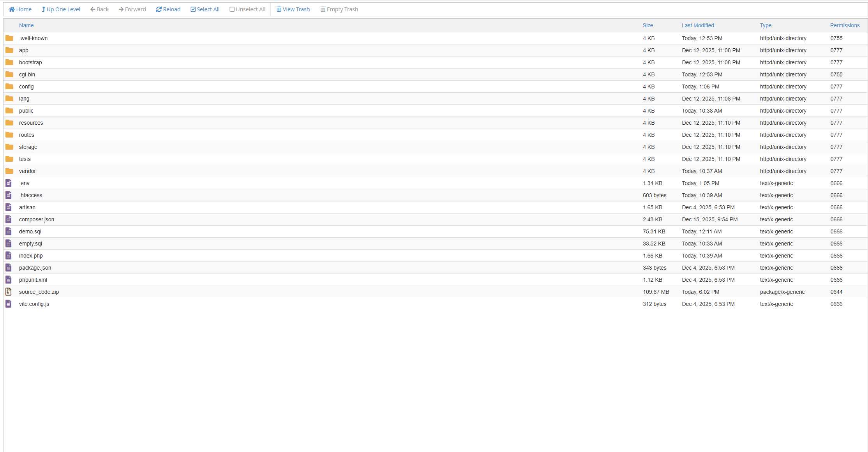Viewport: 868px width, 452px height.
Task: Open the composer.json file
Action: click(x=36, y=219)
